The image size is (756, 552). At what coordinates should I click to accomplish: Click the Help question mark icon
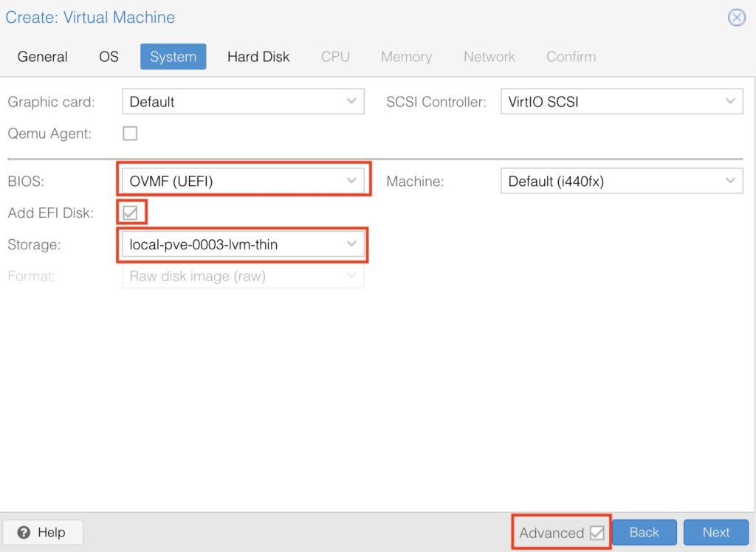24,532
